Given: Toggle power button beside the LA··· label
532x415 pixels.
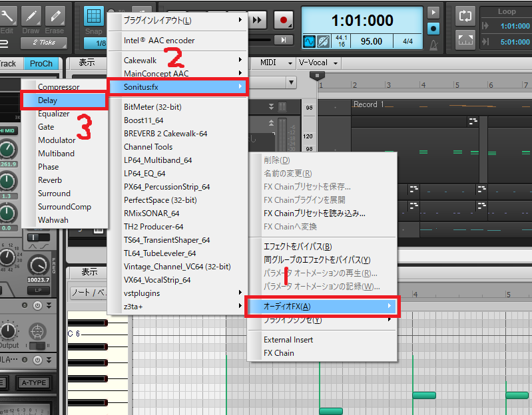Looking at the screenshot, I should coord(37,359).
